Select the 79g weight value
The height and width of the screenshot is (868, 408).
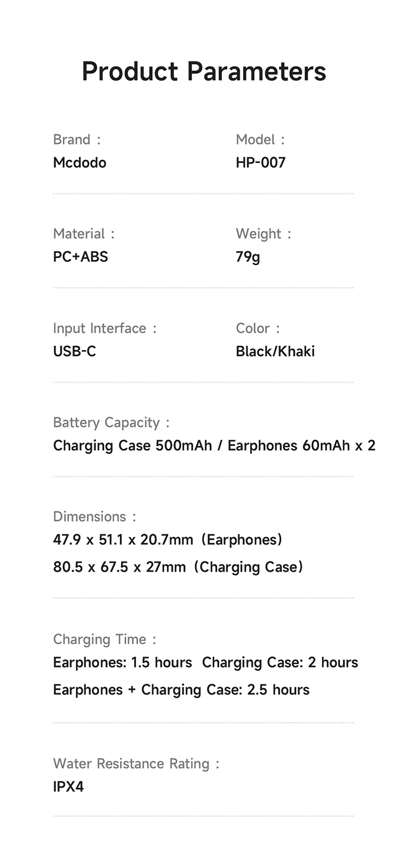(x=248, y=257)
